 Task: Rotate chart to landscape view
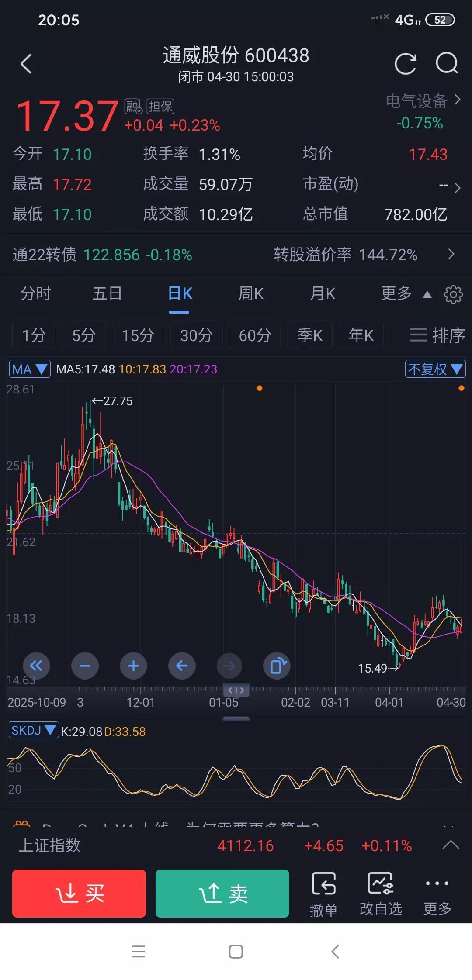[277, 666]
